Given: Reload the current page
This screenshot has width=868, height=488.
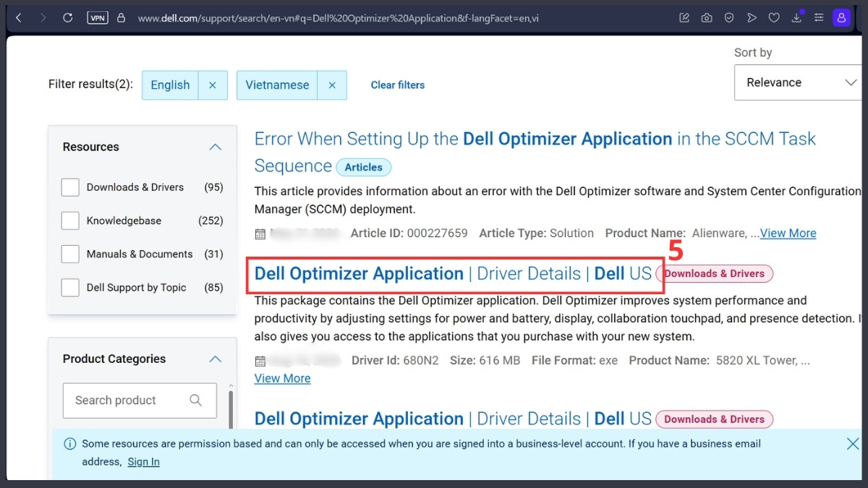Looking at the screenshot, I should (67, 17).
